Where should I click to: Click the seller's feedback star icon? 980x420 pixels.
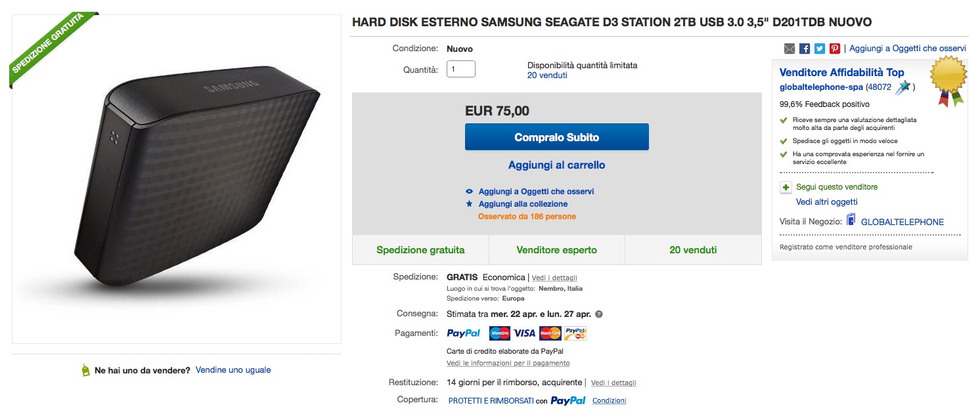pos(904,87)
